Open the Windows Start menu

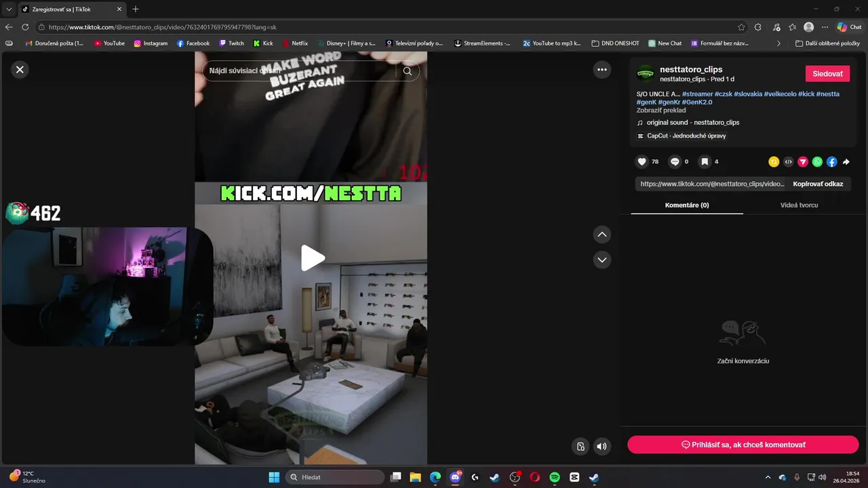(274, 477)
